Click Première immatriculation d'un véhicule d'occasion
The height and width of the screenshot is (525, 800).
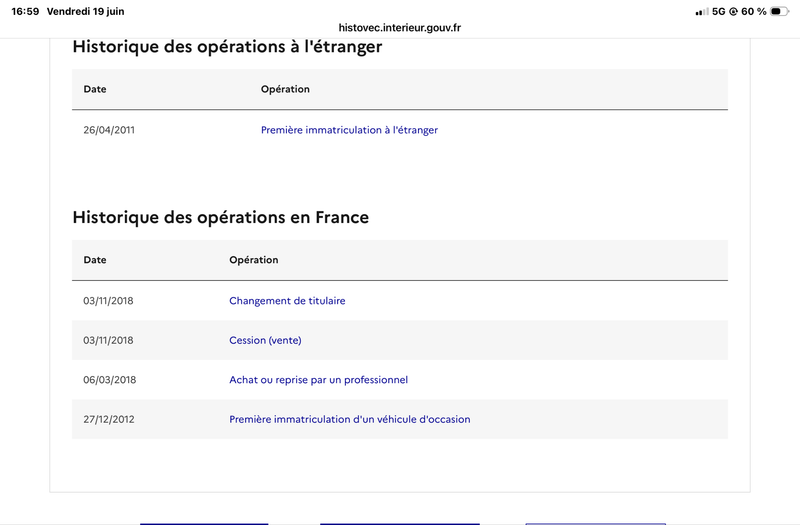349,419
